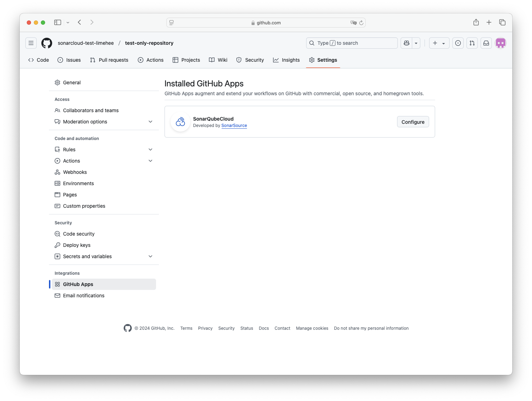Click GitHub logo in the footer
This screenshot has height=401, width=532.
(128, 328)
